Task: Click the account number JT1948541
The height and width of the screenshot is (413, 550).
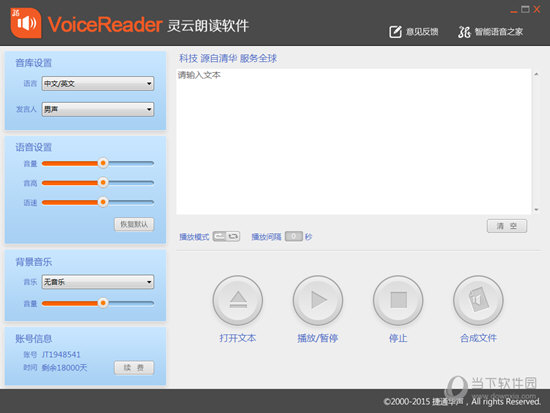Action: point(61,354)
